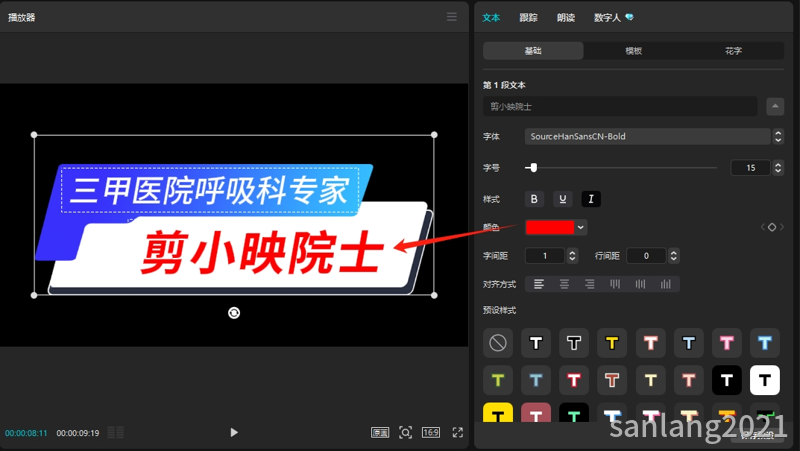Screen dimensions: 800x451
Task: Click the zoom-to-fit viewfinder icon in player
Action: coord(406,433)
